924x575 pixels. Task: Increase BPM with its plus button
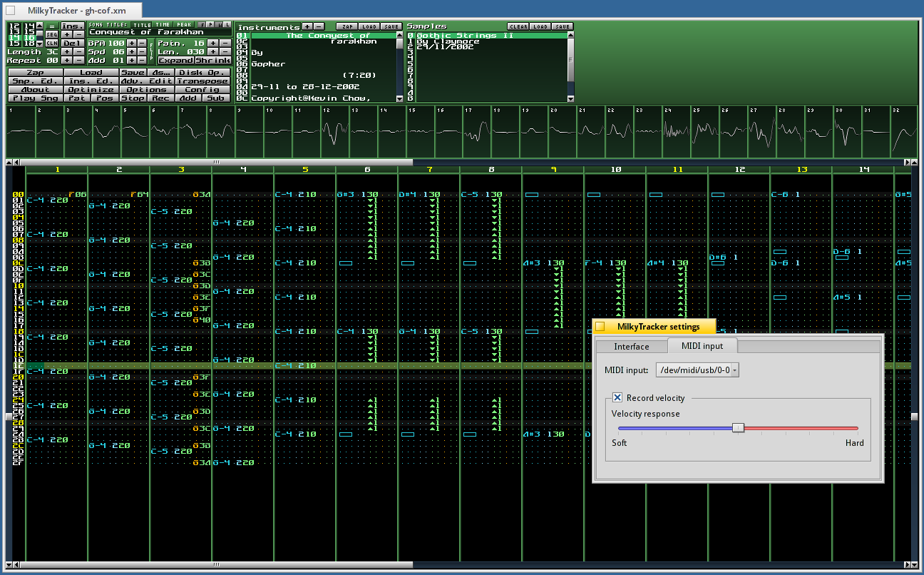click(x=132, y=44)
